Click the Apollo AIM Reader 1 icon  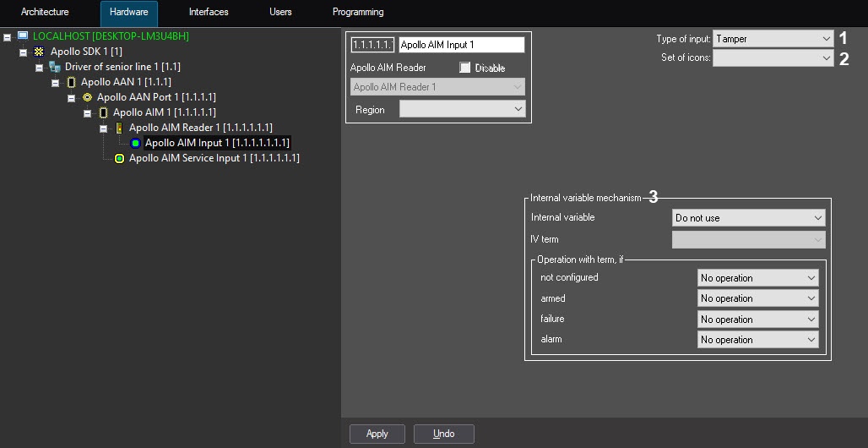119,128
